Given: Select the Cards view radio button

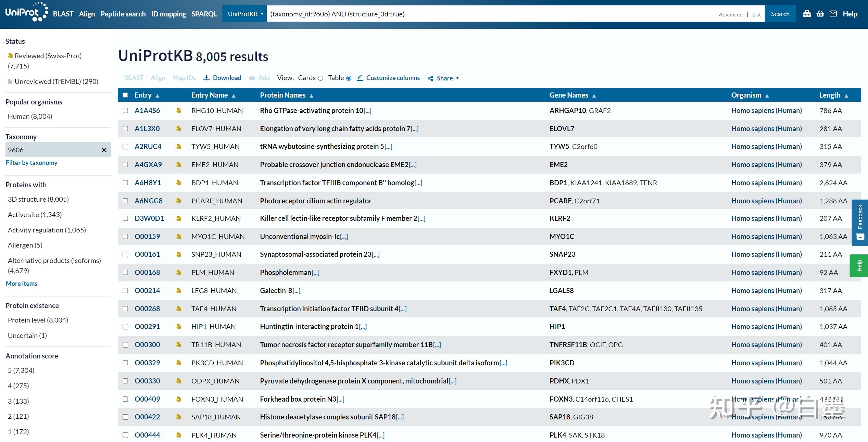Looking at the screenshot, I should [x=320, y=78].
